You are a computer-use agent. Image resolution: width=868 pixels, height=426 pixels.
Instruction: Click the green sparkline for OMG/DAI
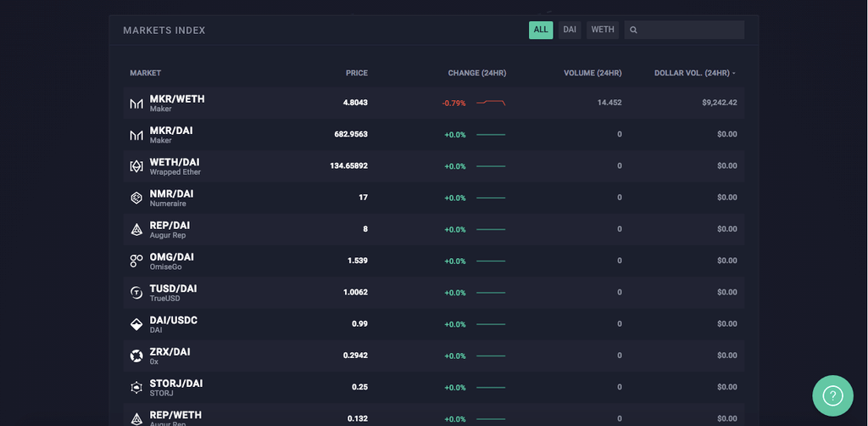click(491, 261)
